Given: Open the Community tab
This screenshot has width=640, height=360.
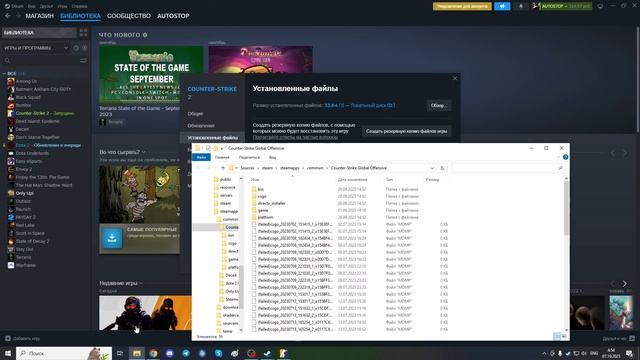Looking at the screenshot, I should click(x=129, y=16).
